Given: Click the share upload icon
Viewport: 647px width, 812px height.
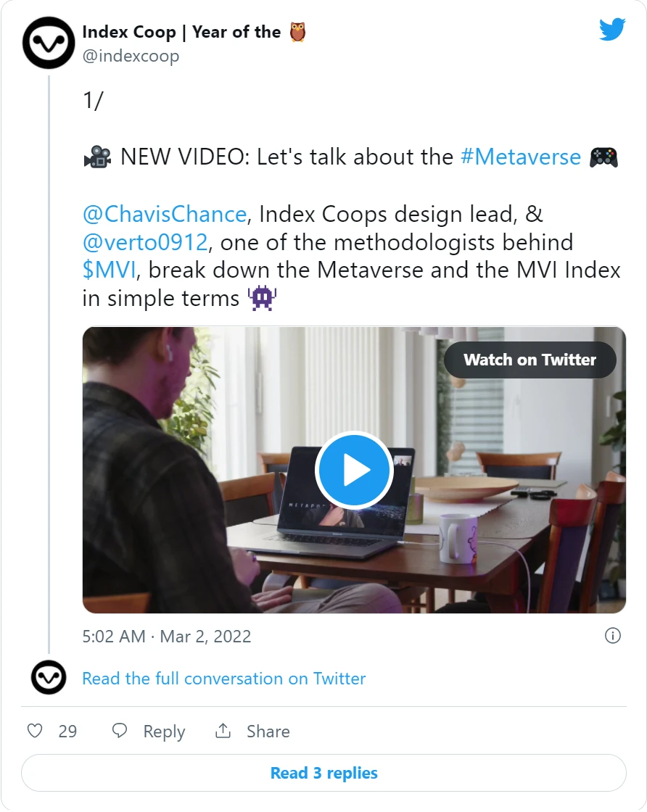Looking at the screenshot, I should point(223,730).
